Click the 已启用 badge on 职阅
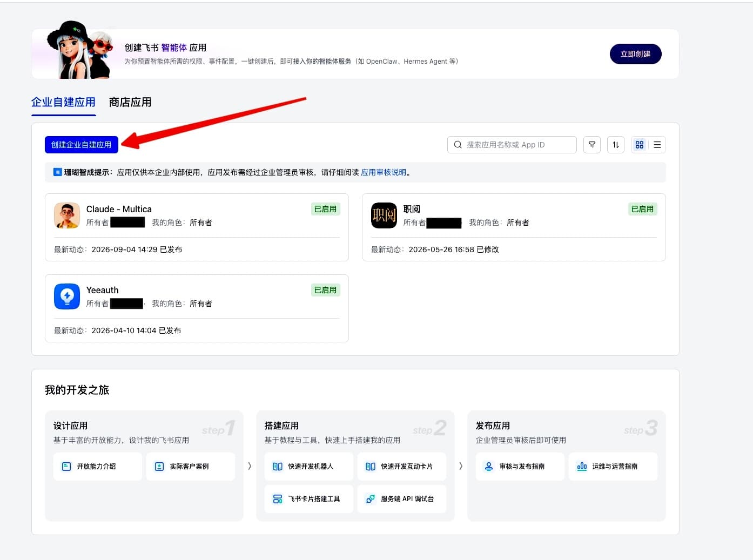This screenshot has height=560, width=753. (643, 209)
